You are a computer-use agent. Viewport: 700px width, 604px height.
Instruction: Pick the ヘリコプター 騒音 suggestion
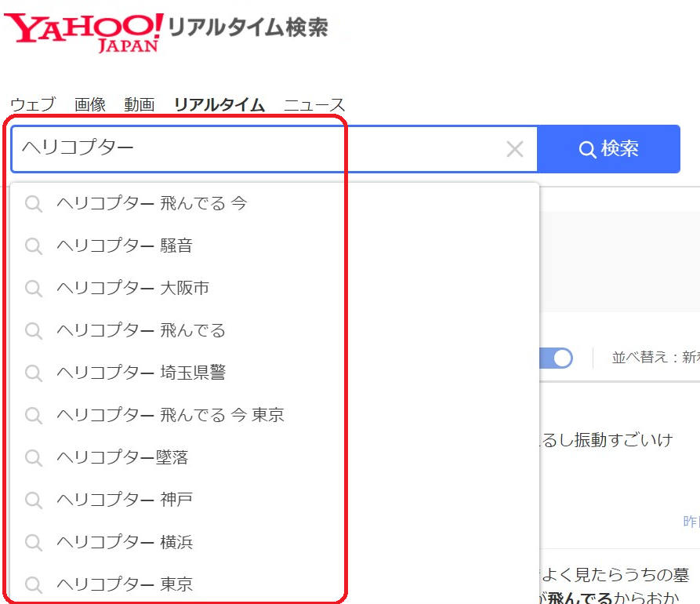[274, 246]
